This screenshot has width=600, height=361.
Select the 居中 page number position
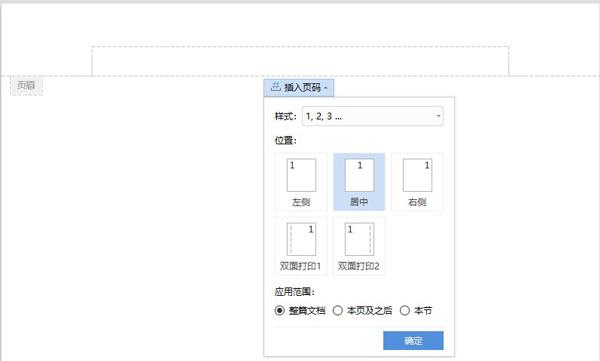[x=359, y=182]
